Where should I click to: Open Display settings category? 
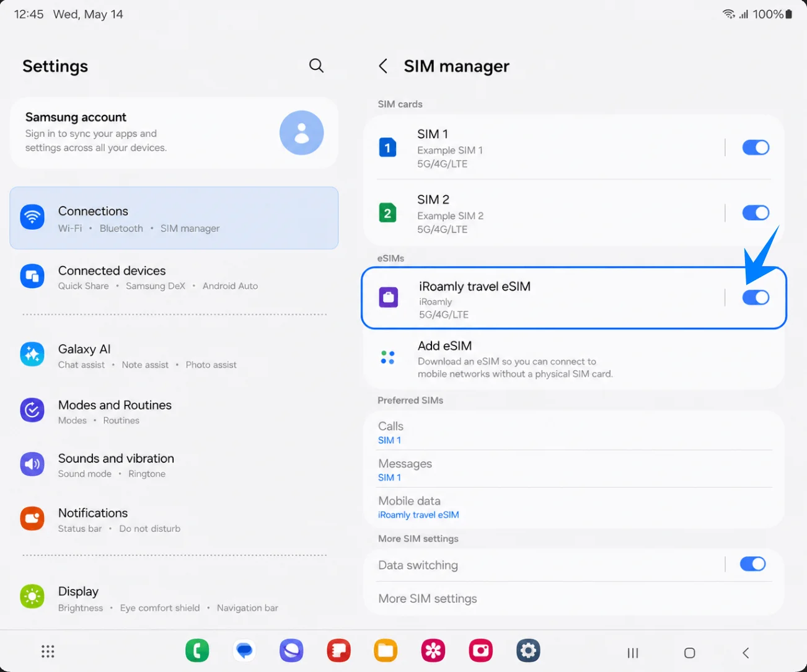pos(174,598)
